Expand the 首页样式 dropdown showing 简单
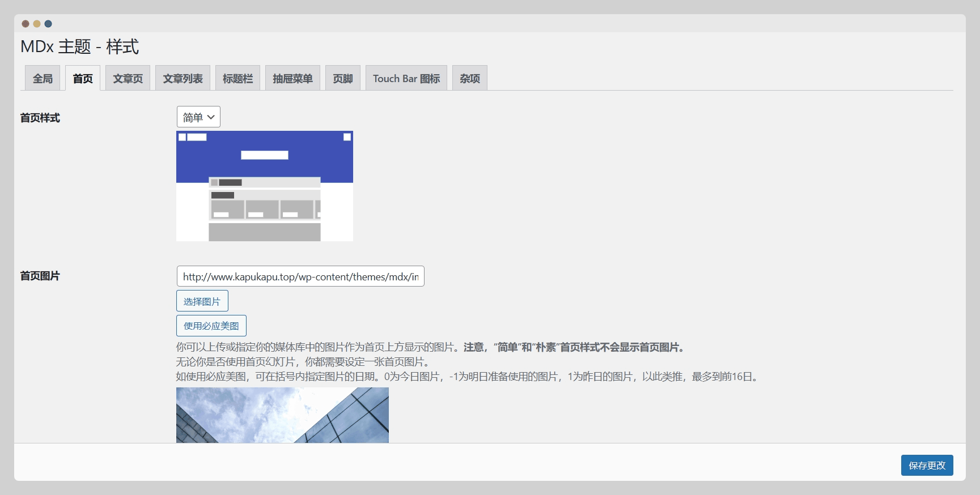 198,117
